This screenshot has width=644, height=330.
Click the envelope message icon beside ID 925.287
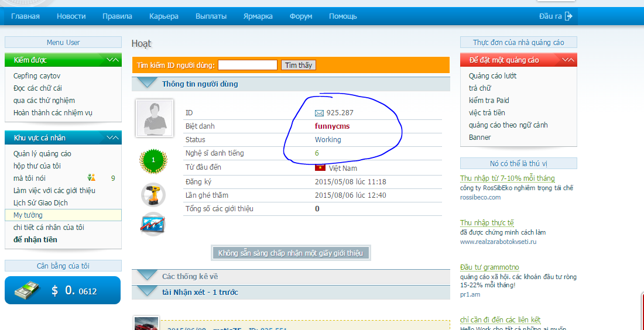tap(319, 113)
